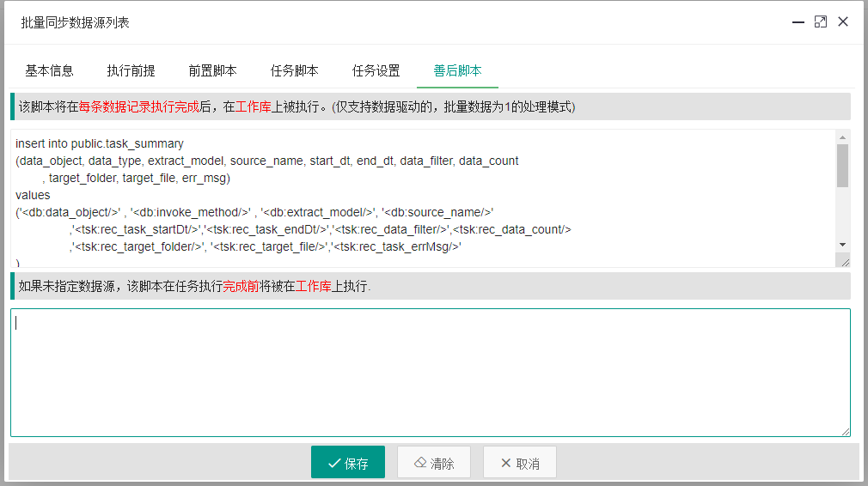
Task: Click the 'values' line in the script
Action: pyautogui.click(x=33, y=195)
